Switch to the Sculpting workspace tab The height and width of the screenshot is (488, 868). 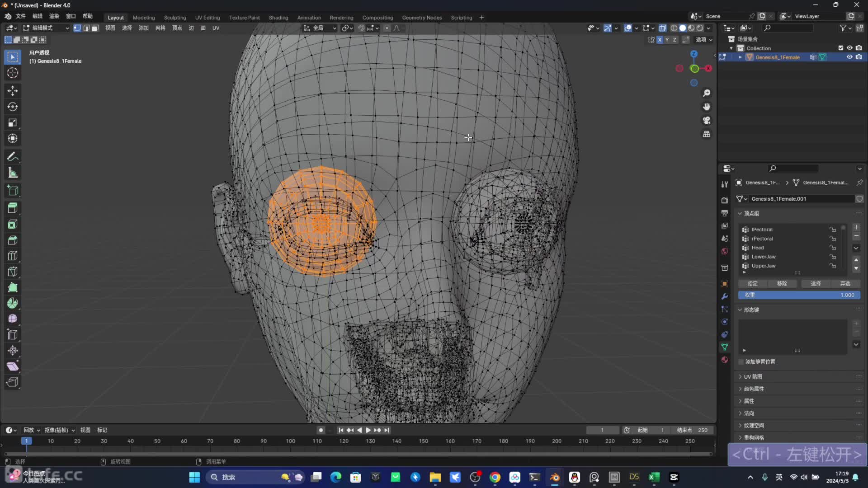175,18
